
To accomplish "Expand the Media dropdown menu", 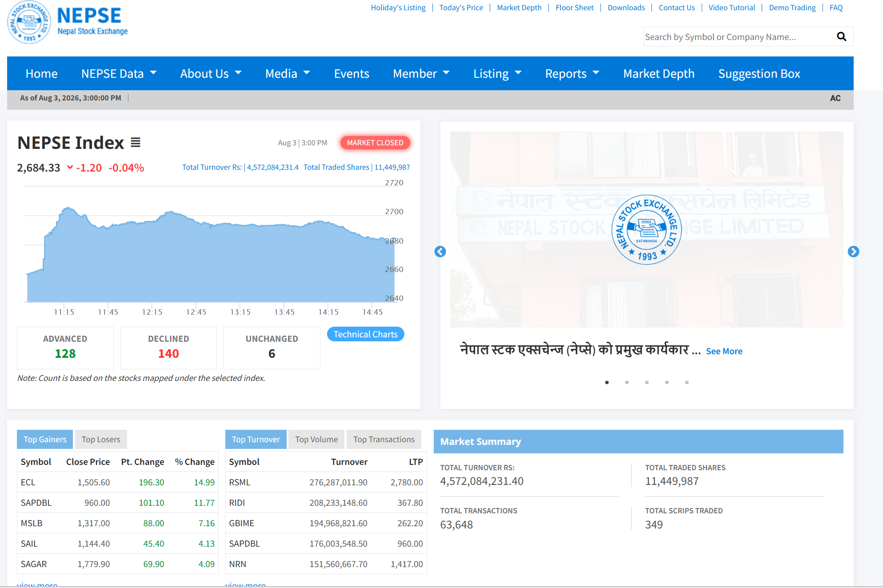I will pos(288,73).
